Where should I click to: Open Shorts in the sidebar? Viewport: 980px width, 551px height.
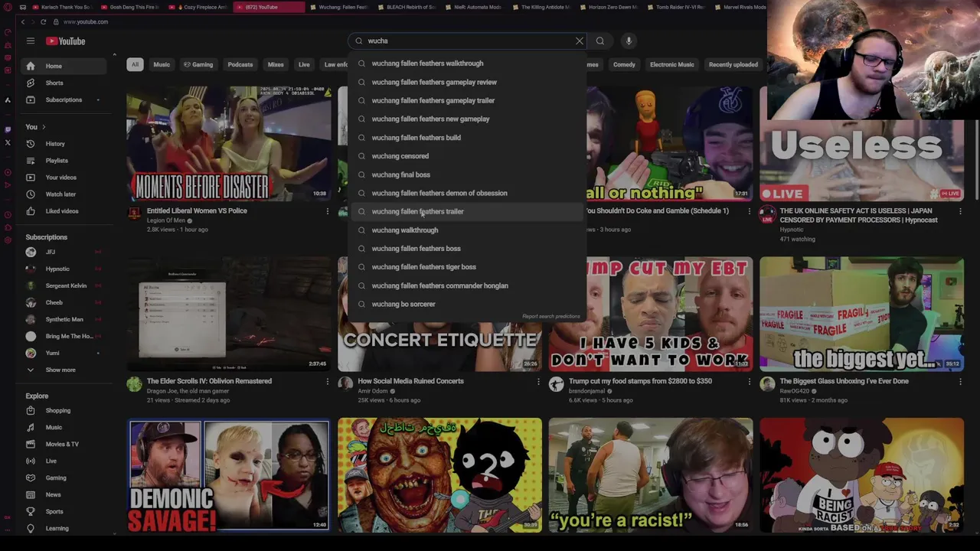click(64, 83)
